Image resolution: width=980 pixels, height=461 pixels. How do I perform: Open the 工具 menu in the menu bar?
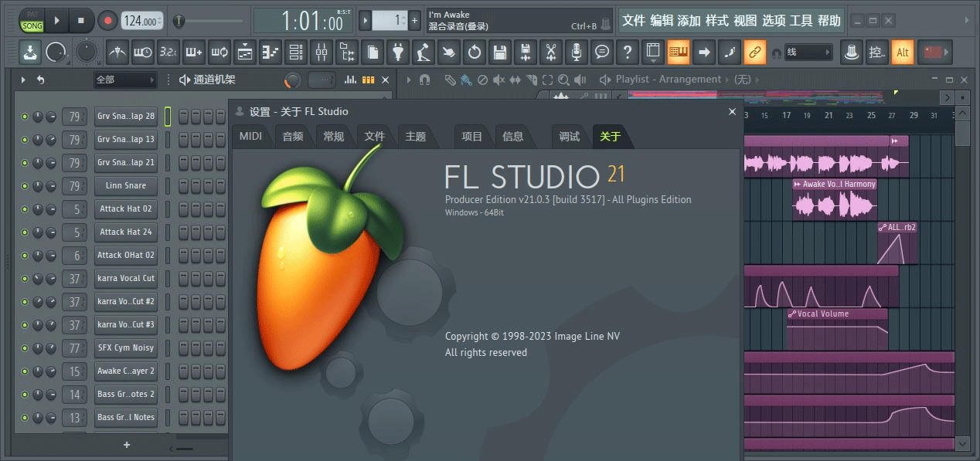(801, 21)
